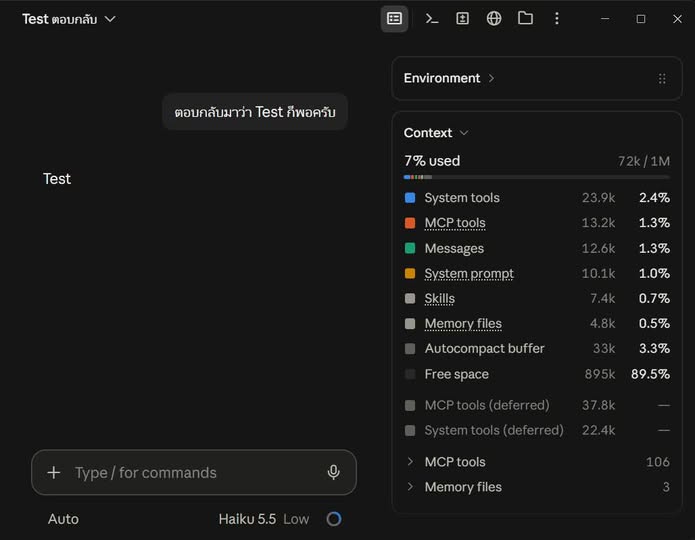Maximize the application window
This screenshot has height=540, width=695.
click(640, 19)
